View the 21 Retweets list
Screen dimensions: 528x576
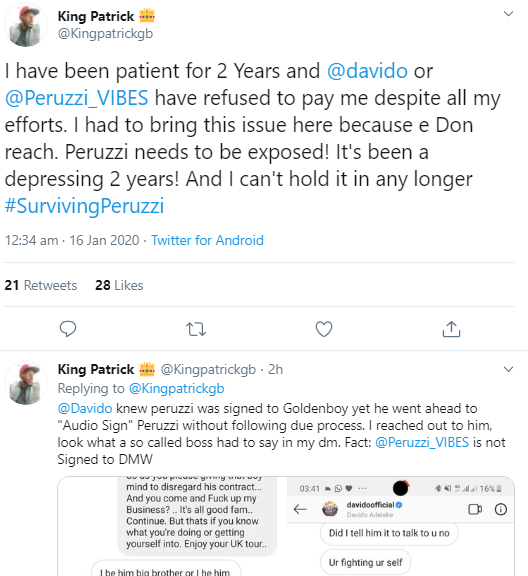point(41,285)
